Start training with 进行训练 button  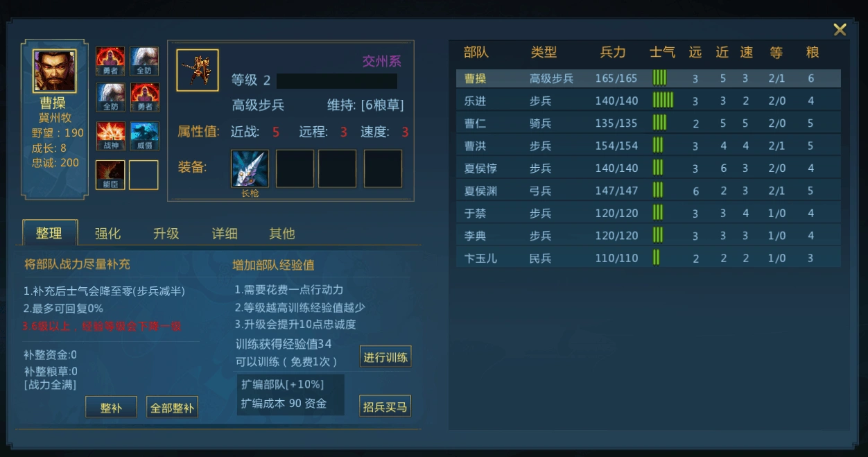click(385, 356)
